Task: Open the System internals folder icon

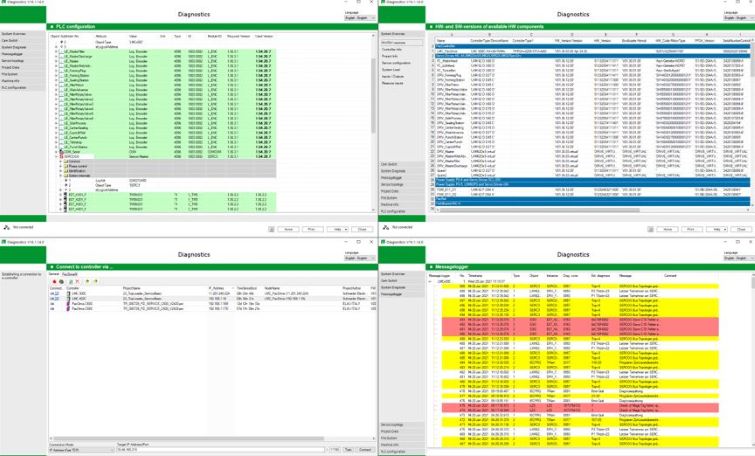Action: [x=66, y=176]
